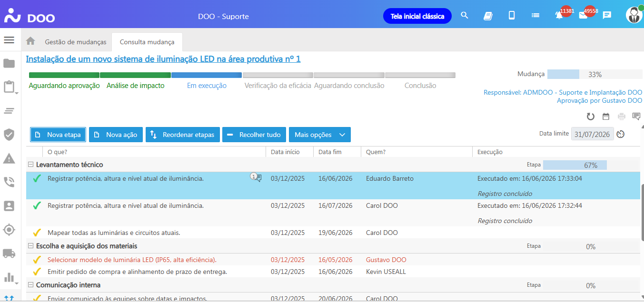
Task: Open the calendar icon near refresh
Action: [606, 117]
